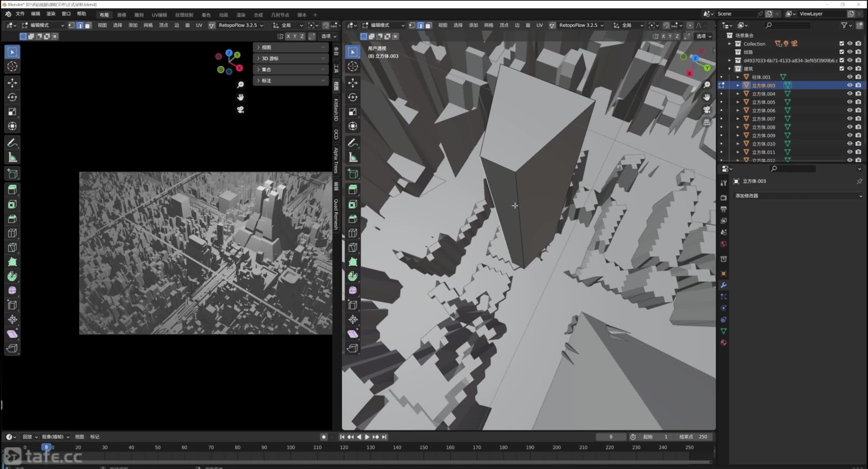Viewport: 868px width, 469px height.
Task: Uncheck exclude checkbox for Collection
Action: (x=842, y=44)
